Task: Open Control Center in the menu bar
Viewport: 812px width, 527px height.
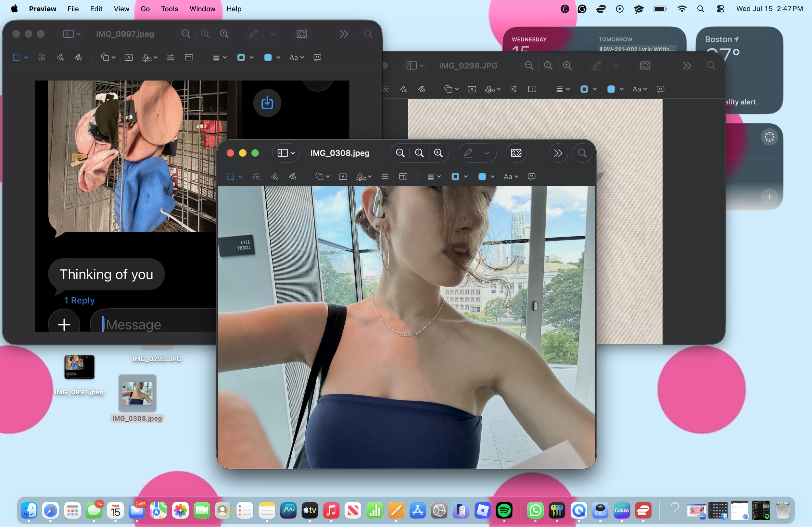Action: (720, 9)
